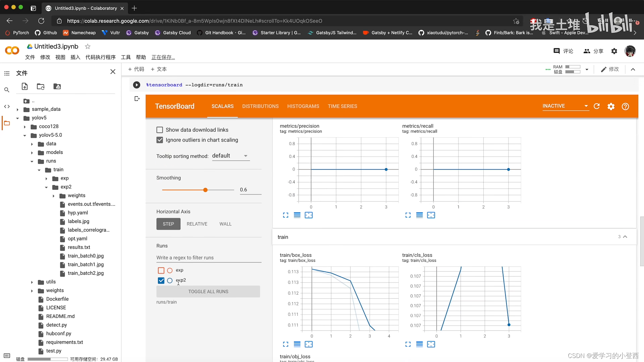The height and width of the screenshot is (362, 644).
Task: Uncheck the exp2 run checkbox
Action: (161, 281)
